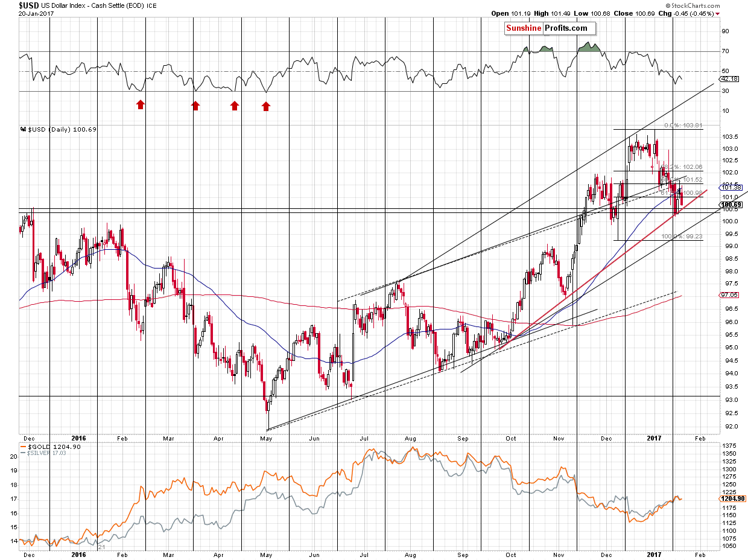The image size is (748, 560).
Task: Click the red down-triangle after the change percentage
Action: pyautogui.click(x=718, y=13)
